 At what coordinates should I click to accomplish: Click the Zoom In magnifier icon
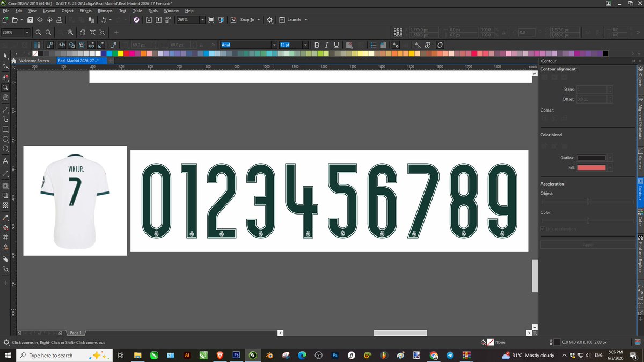[x=38, y=33]
